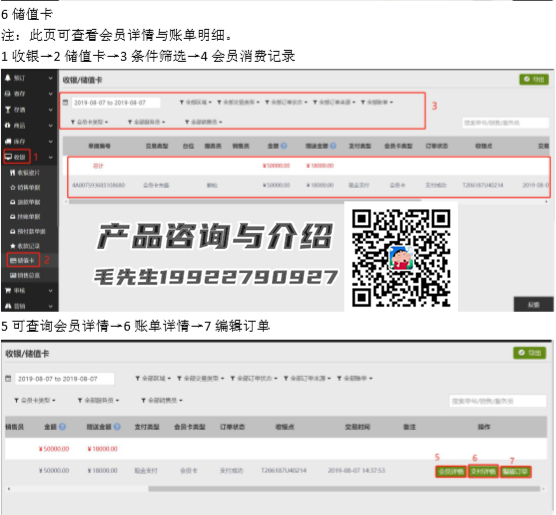This screenshot has height=515, width=556.
Task: Open 会员卡类型 filter in the lower screenshot
Action: (x=35, y=400)
